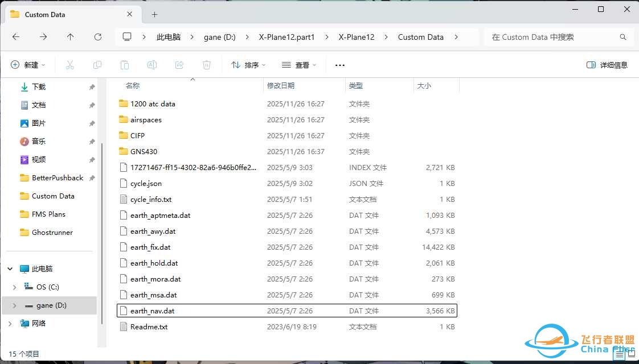Click the back navigation arrow
The height and width of the screenshot is (364, 639).
pos(16,37)
